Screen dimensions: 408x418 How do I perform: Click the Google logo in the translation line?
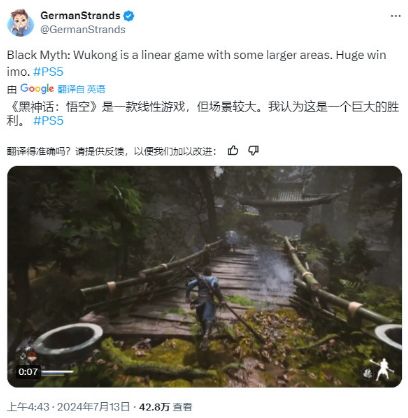[x=37, y=89]
